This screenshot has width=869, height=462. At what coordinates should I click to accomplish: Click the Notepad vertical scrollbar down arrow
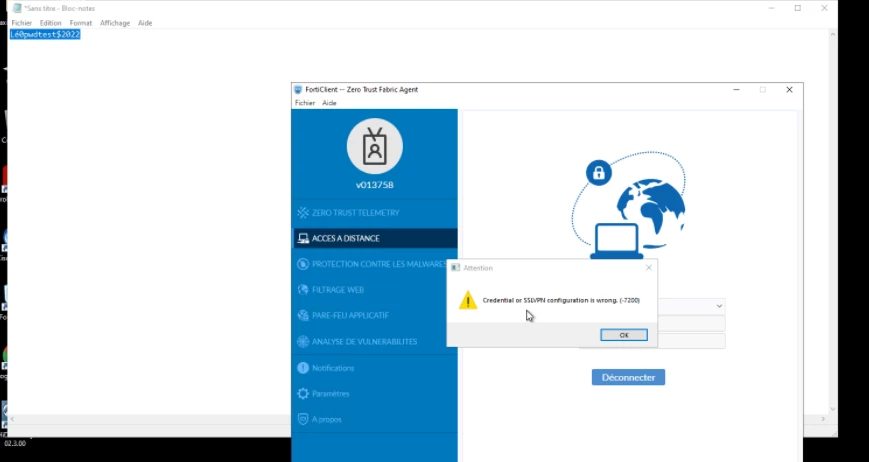(832, 409)
